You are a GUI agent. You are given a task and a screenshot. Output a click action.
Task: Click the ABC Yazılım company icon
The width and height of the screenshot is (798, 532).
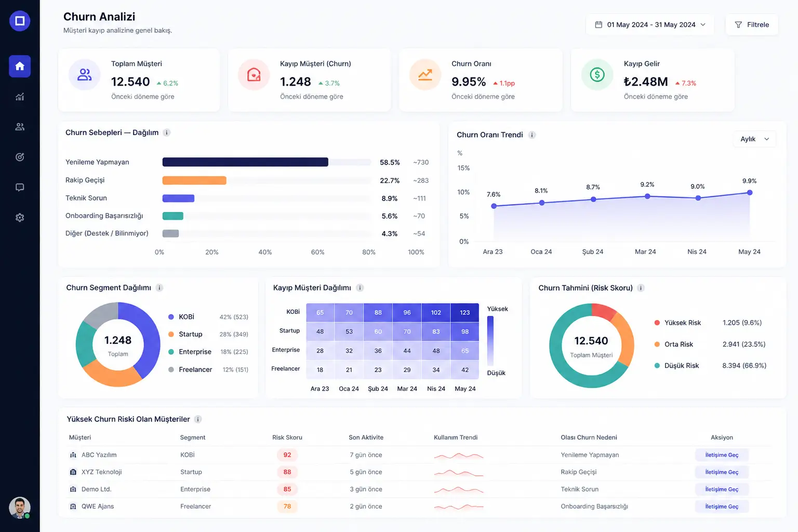click(73, 455)
